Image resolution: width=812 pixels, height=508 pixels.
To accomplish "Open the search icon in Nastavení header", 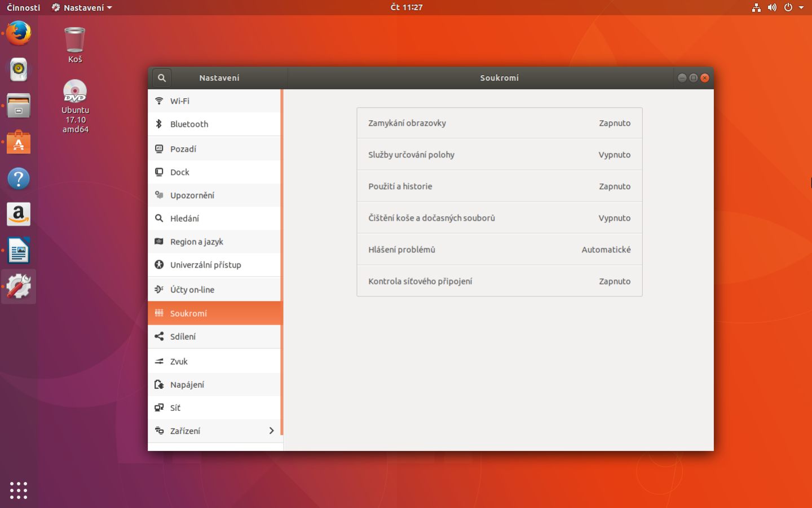I will pyautogui.click(x=161, y=77).
